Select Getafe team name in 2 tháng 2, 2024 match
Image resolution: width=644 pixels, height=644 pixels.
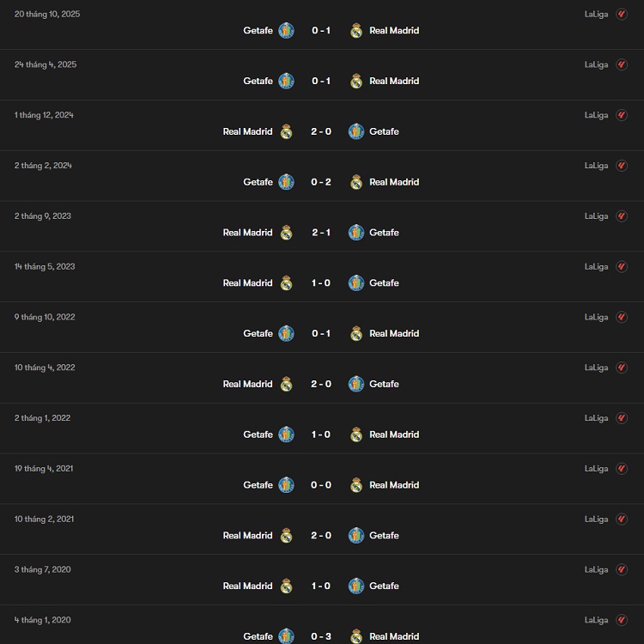(x=258, y=182)
